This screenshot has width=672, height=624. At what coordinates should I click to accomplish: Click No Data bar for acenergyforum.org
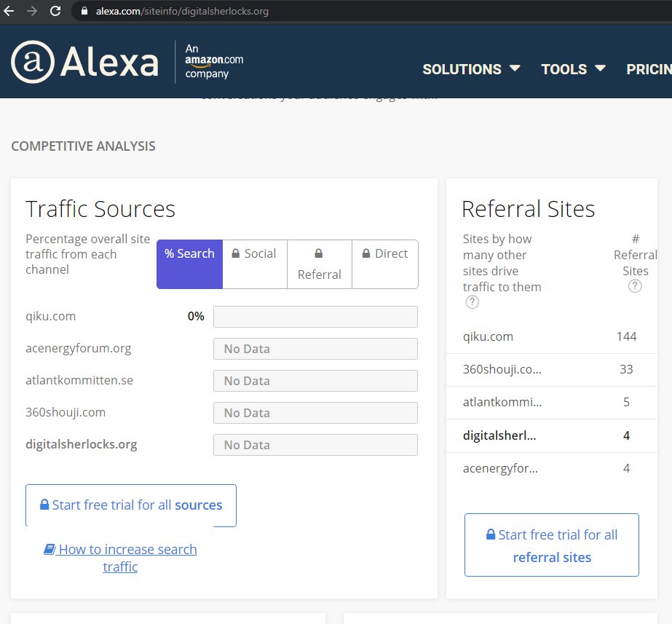[x=315, y=349]
